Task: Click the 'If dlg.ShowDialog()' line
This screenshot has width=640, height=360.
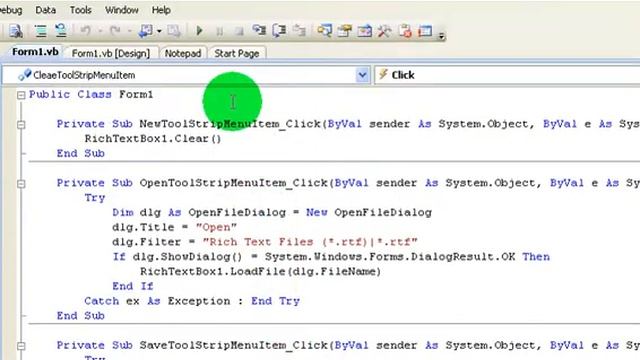Action: click(331, 256)
